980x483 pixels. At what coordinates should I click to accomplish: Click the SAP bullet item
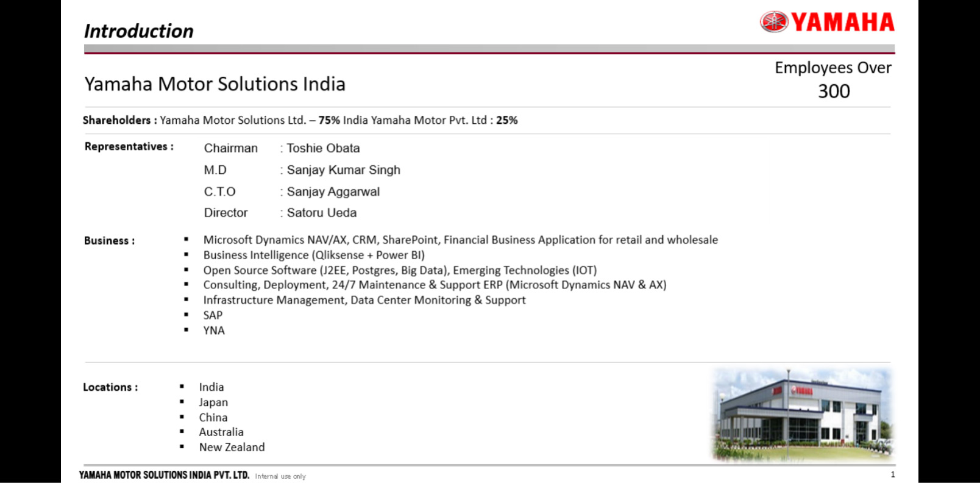(x=213, y=315)
